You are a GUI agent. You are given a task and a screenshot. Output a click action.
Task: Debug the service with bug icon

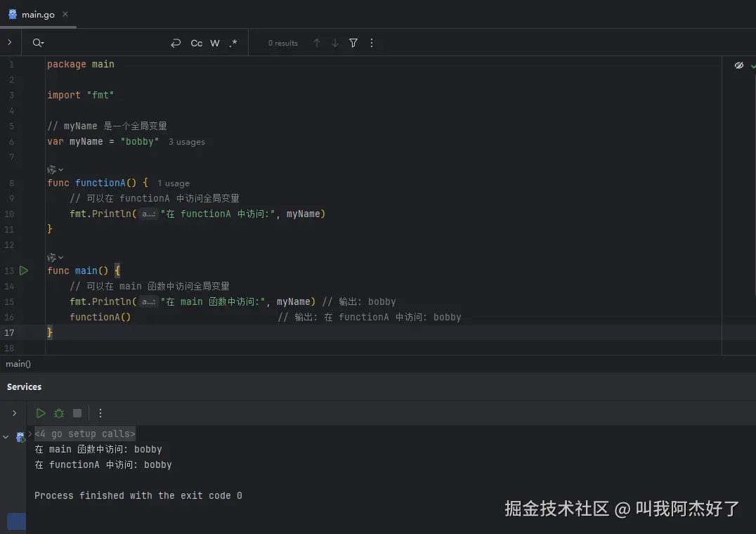pos(59,413)
